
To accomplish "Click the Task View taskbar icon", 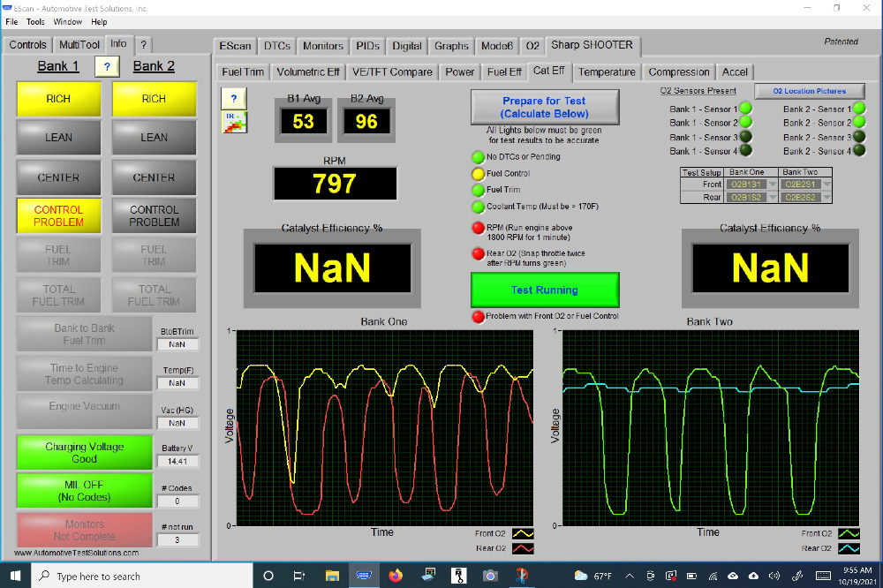I will point(299,576).
